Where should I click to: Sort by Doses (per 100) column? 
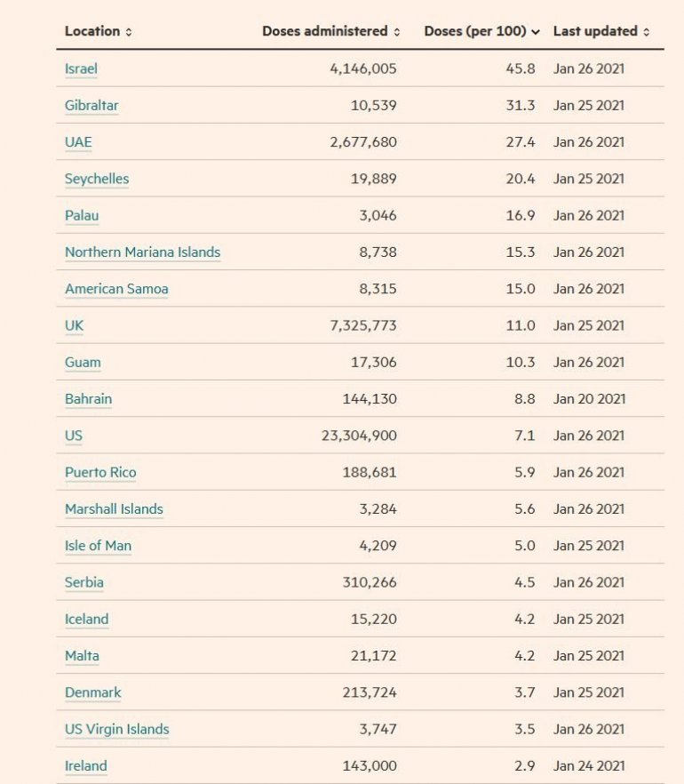481,31
